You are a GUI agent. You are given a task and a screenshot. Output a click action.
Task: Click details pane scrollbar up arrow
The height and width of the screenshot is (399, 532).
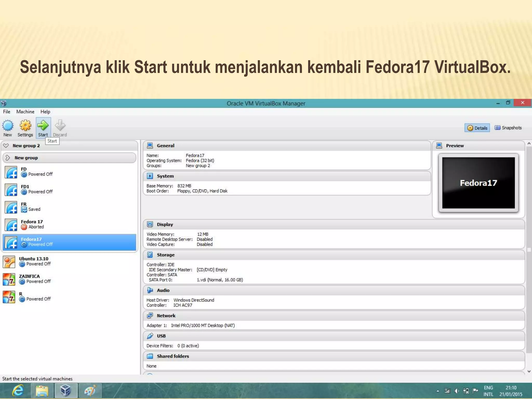(x=529, y=143)
